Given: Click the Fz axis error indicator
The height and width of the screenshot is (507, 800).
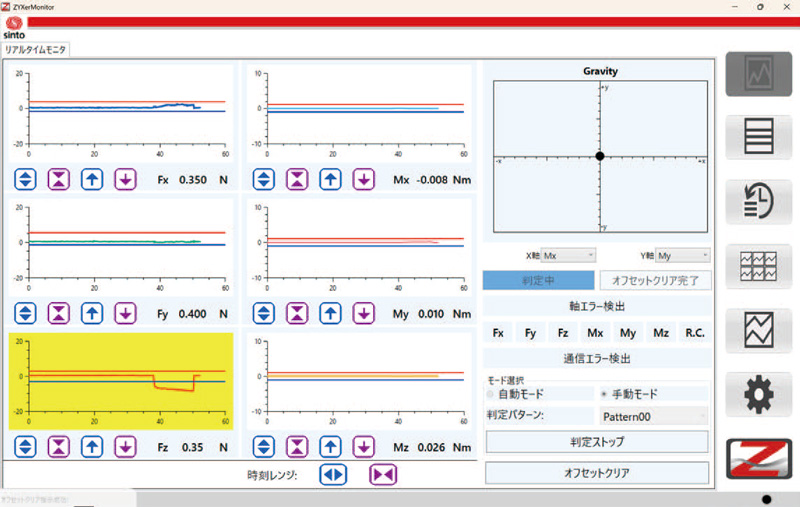Looking at the screenshot, I should coord(564,332).
